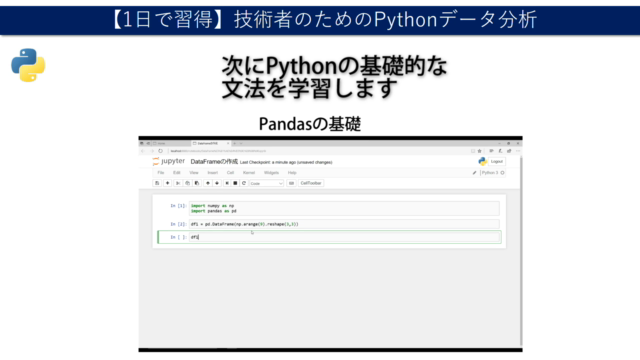This screenshot has height=360, width=640.
Task: Open the Widgets menu
Action: click(271, 173)
